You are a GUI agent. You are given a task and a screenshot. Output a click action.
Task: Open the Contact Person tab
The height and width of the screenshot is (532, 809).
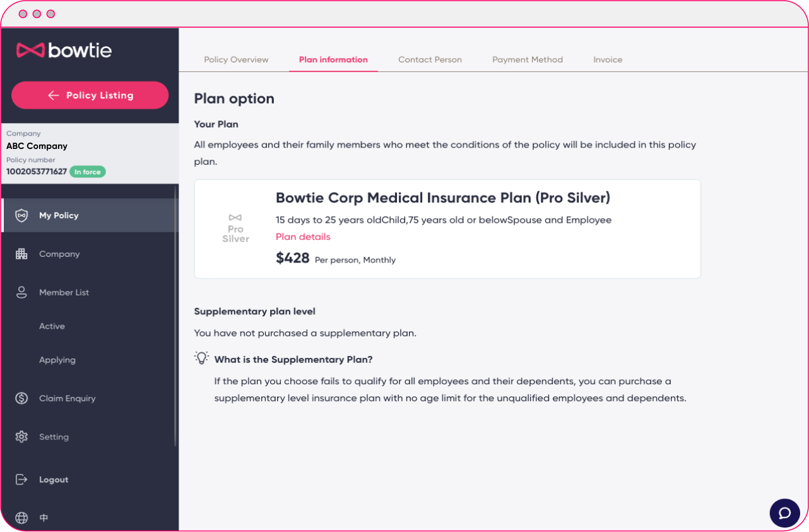coord(430,59)
